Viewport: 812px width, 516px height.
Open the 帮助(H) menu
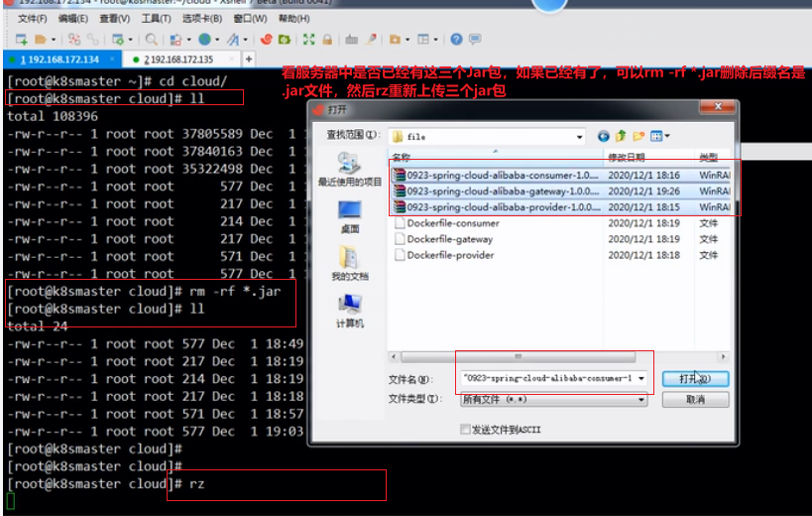294,19
